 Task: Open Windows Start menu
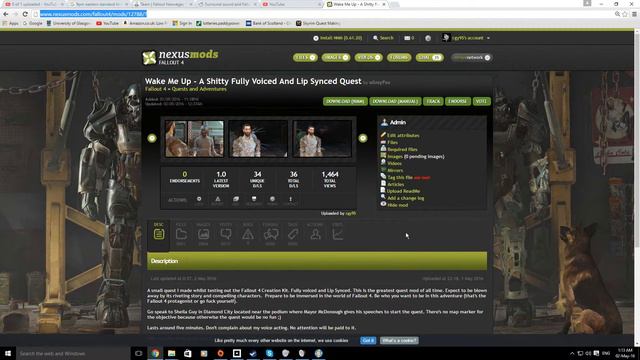pos(8,353)
